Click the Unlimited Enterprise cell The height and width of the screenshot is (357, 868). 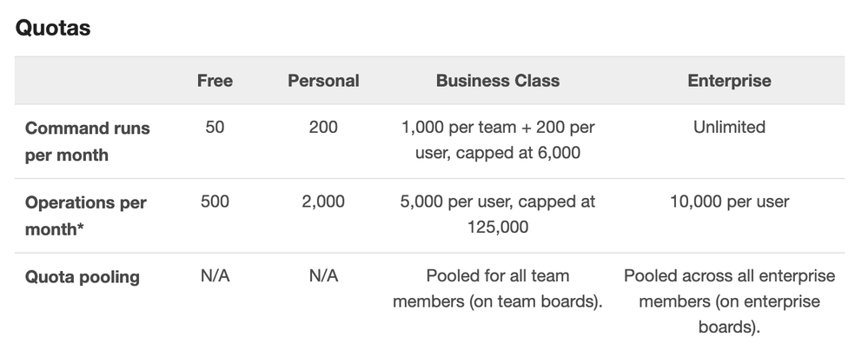729,128
